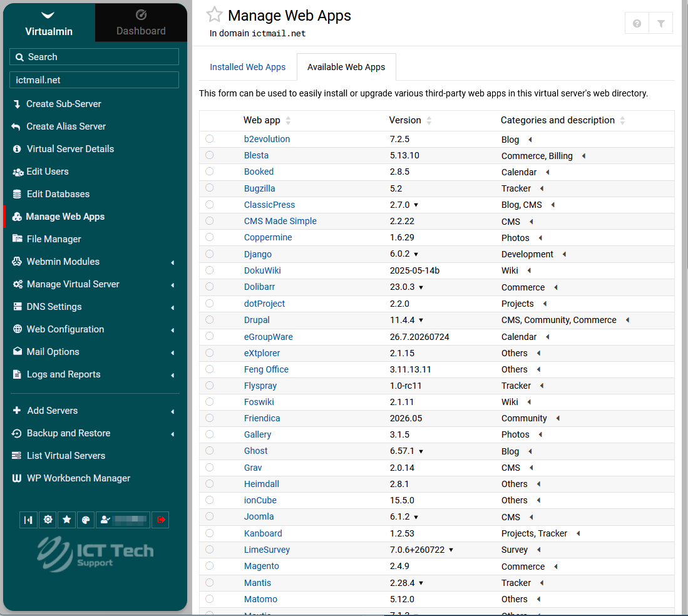Click the Create Sub-Server arrow icon

[17, 104]
